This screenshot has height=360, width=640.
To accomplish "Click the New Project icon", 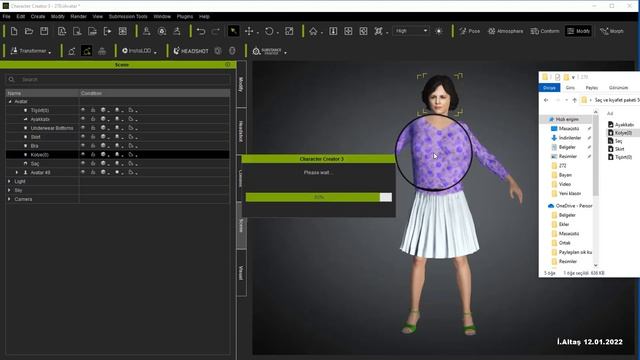I will (x=14, y=31).
